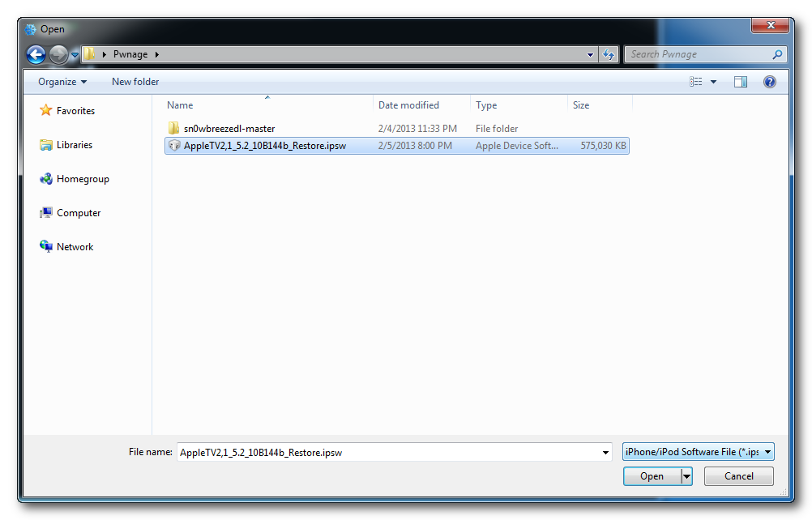Click the sn0wbreezedl-master folder icon

coord(174,128)
